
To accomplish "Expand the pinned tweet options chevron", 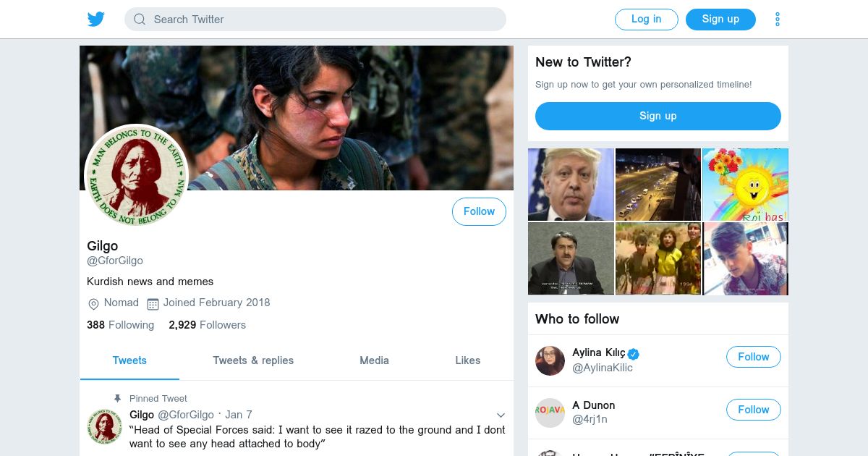I will coord(501,415).
